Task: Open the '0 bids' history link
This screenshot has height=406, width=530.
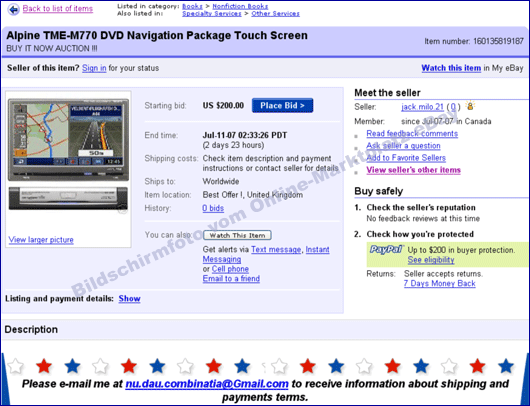Action: click(213, 208)
